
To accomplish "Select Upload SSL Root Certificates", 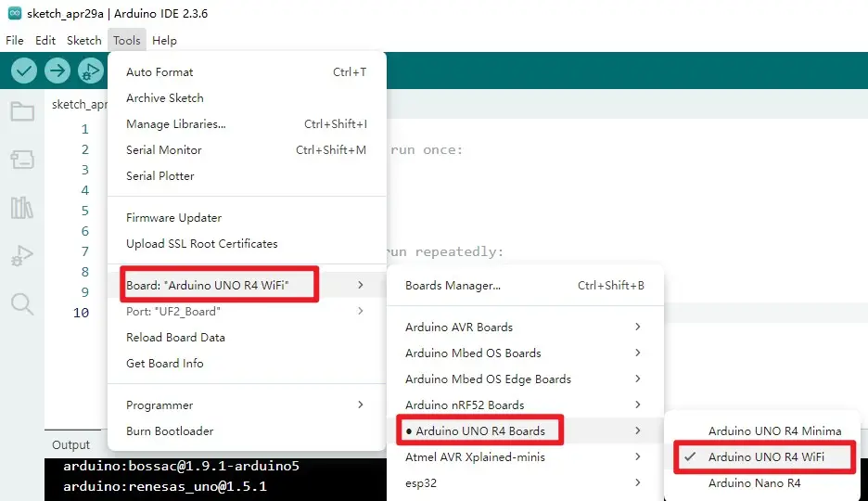I will coord(247,244).
